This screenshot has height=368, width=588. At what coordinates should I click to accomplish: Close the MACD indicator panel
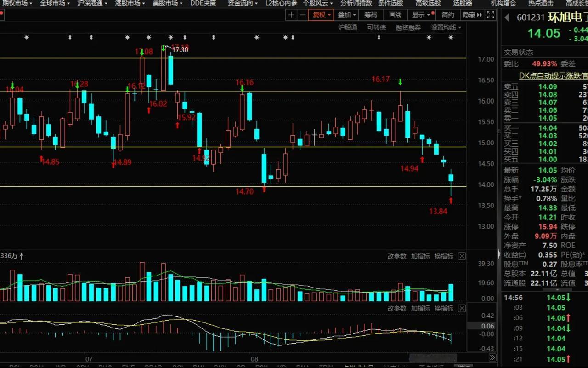pyautogui.click(x=462, y=308)
